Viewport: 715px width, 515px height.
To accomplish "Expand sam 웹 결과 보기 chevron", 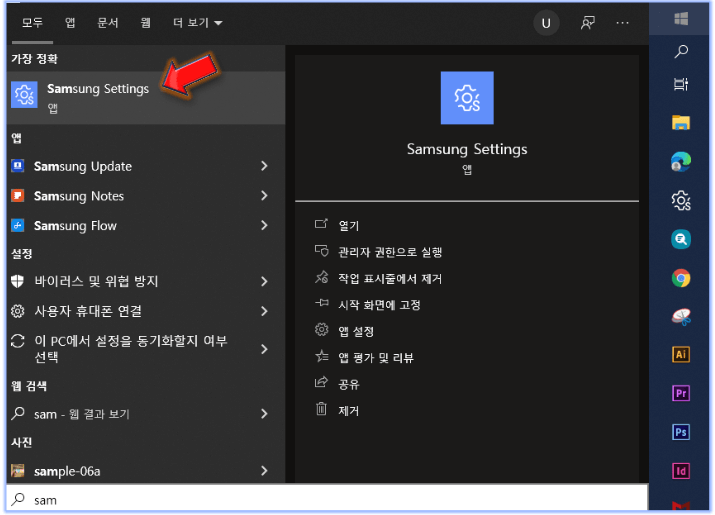I will click(264, 414).
